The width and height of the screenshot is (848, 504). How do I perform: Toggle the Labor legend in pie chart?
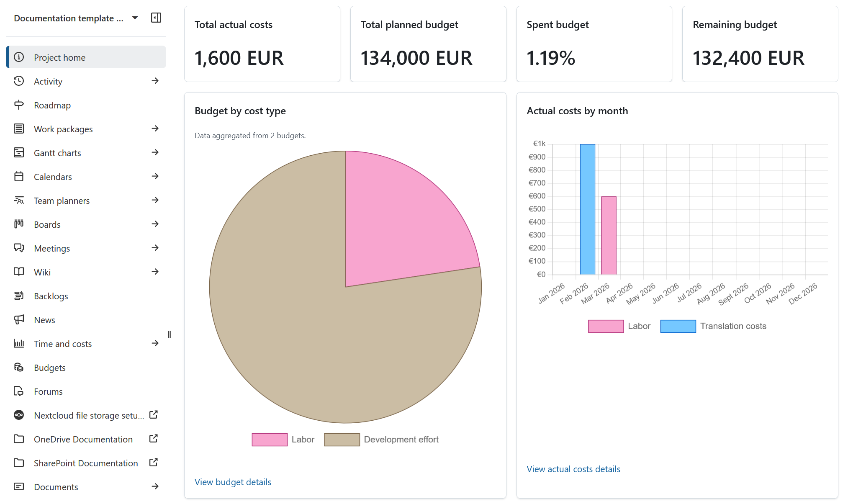tap(269, 439)
